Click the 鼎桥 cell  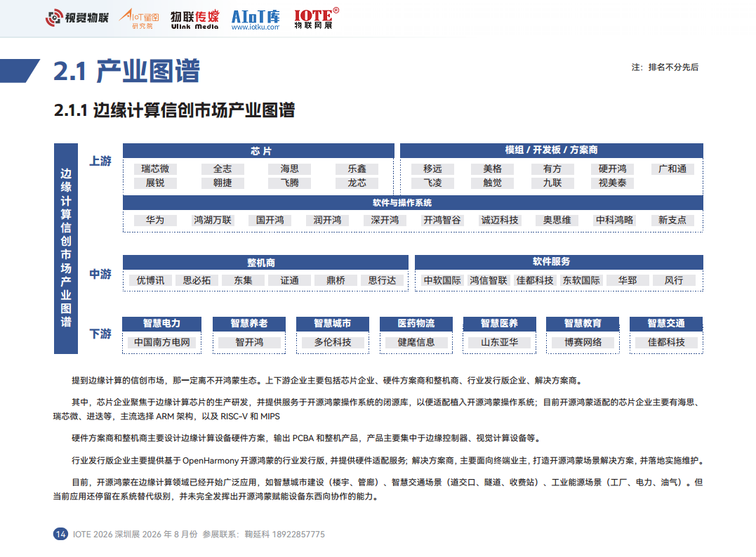tap(336, 281)
